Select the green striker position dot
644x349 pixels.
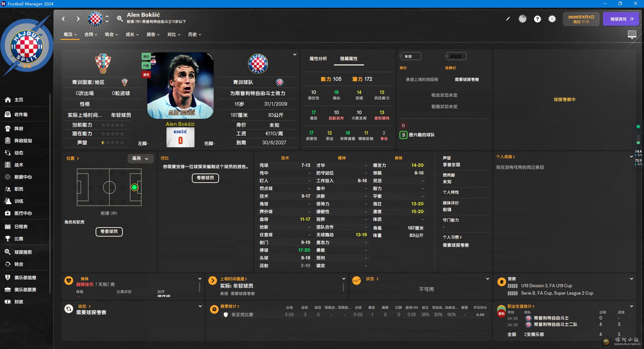tap(135, 187)
